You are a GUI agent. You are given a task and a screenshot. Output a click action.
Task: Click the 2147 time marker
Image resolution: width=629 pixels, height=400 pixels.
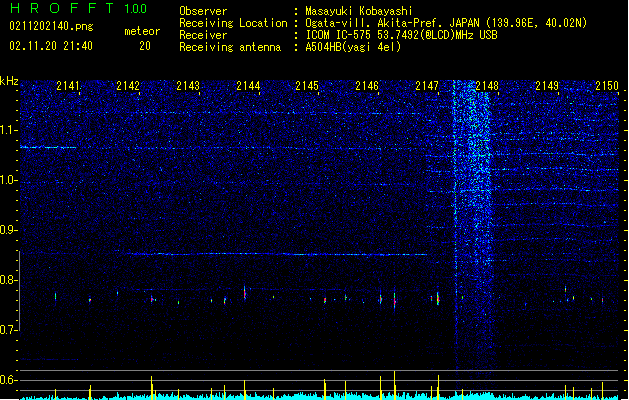pyautogui.click(x=427, y=85)
